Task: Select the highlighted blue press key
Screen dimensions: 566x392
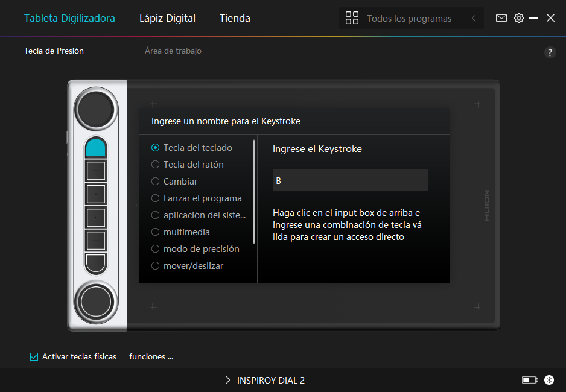Action: click(96, 148)
